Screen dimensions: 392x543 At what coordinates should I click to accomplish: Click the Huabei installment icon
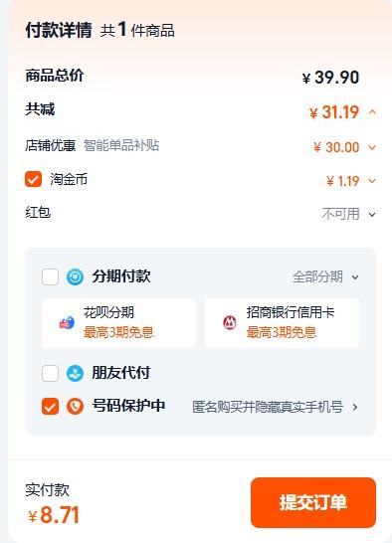point(67,323)
